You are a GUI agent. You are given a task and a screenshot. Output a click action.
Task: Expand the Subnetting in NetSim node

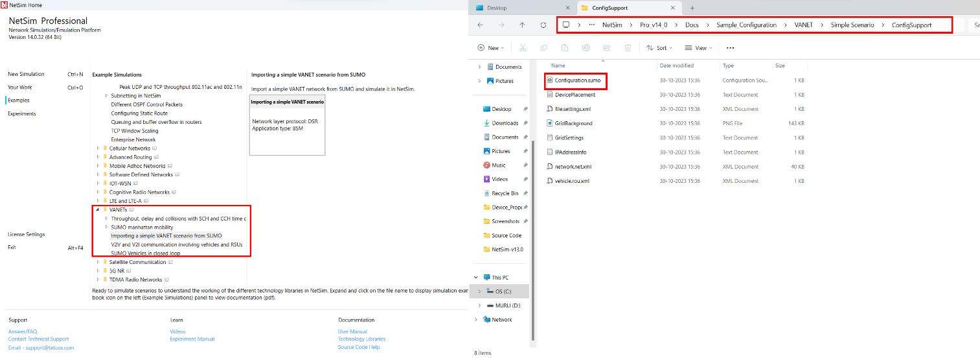pyautogui.click(x=106, y=95)
